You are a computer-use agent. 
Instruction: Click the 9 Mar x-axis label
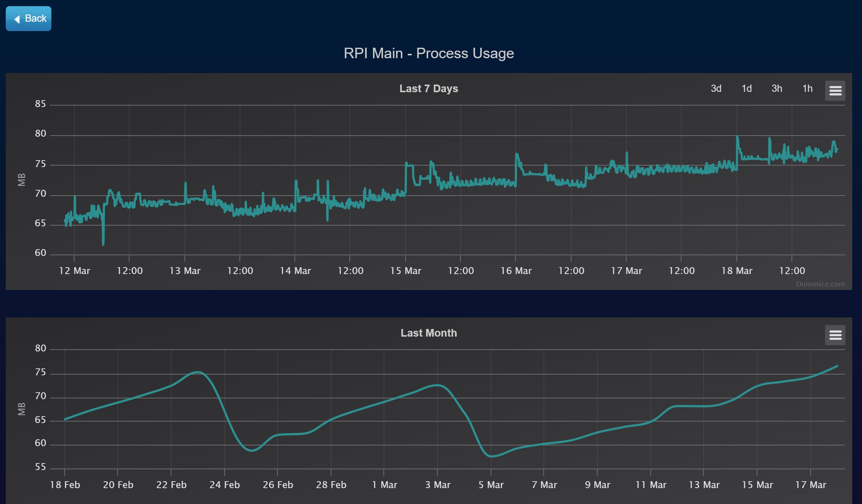click(x=598, y=485)
